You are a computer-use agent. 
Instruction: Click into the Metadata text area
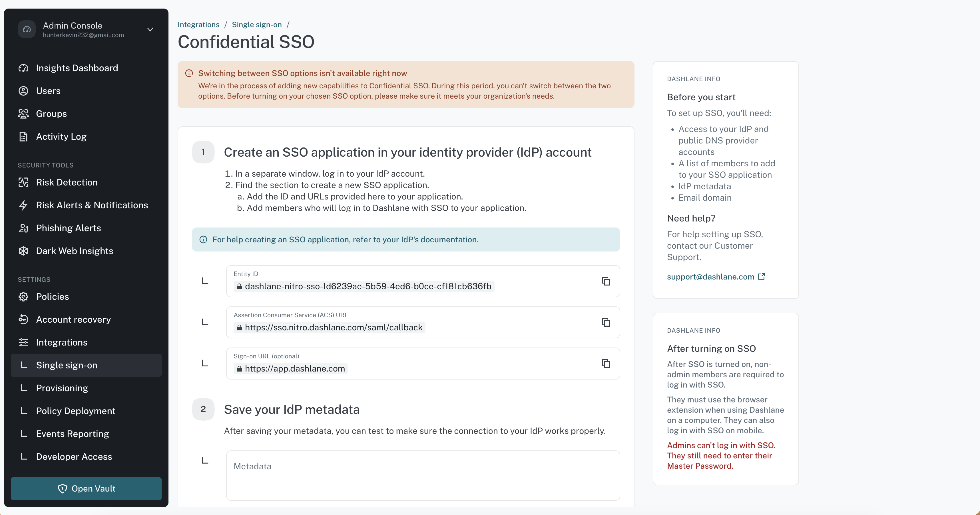pyautogui.click(x=423, y=475)
